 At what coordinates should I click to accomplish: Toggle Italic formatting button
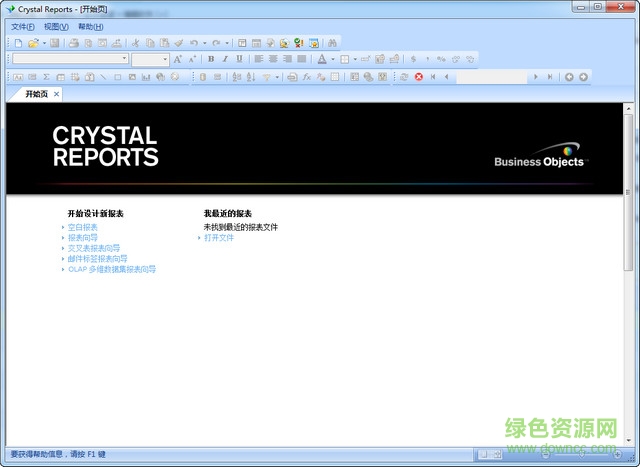(x=225, y=60)
